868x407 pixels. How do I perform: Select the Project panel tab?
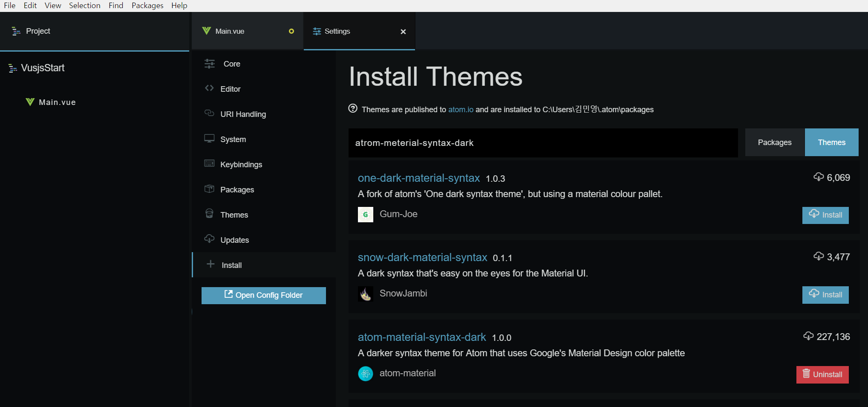click(95, 31)
